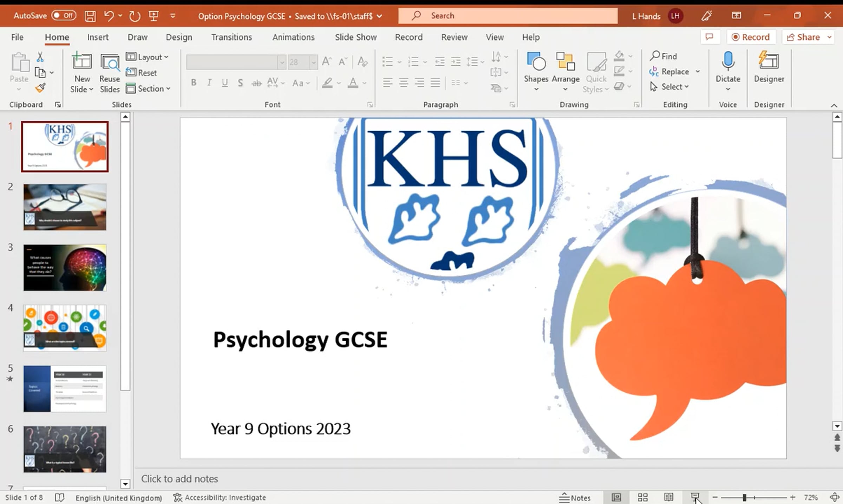Toggle Strikethrough formatting
The image size is (843, 504).
click(x=257, y=83)
